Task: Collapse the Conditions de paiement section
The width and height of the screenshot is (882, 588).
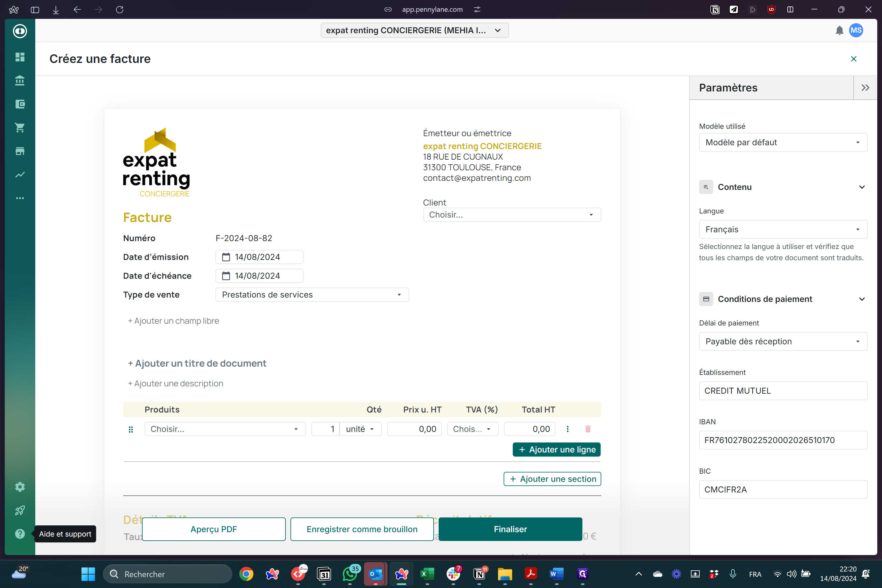Action: coord(862,299)
